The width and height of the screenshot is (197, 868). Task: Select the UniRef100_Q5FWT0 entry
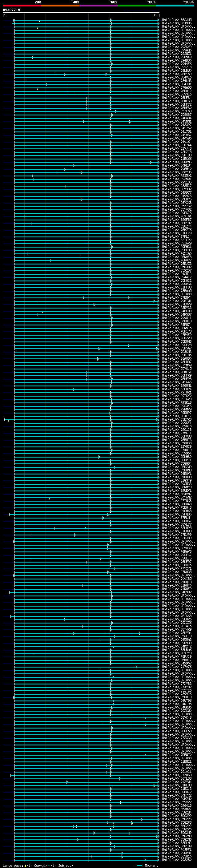(177, 755)
